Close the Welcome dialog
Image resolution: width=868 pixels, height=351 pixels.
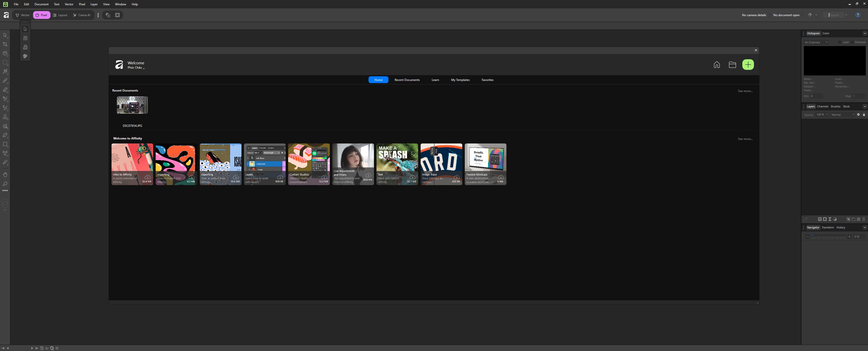(756, 50)
